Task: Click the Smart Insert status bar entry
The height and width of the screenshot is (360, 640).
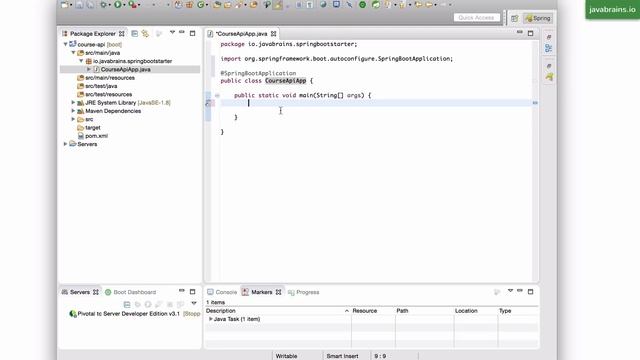Action: click(x=342, y=356)
